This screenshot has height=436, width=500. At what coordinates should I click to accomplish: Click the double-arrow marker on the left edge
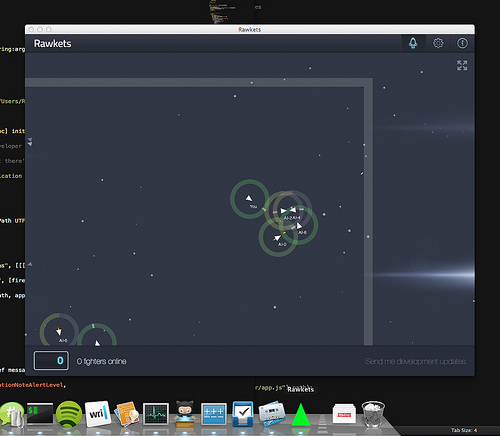tap(30, 142)
